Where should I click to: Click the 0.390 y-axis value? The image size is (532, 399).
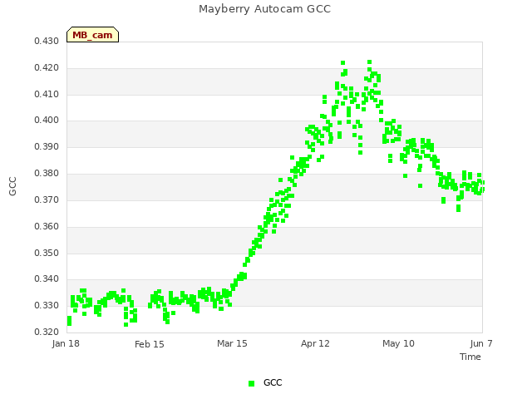click(x=47, y=146)
